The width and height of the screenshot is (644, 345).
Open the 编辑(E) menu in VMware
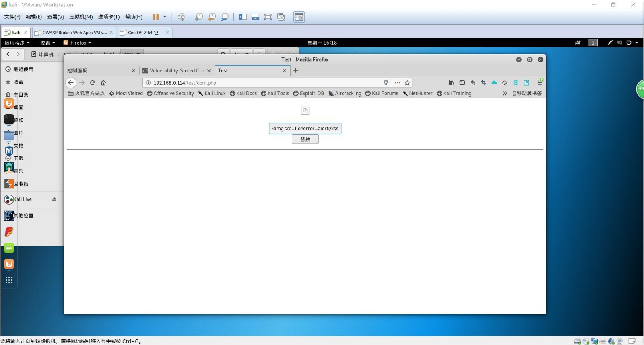(34, 17)
